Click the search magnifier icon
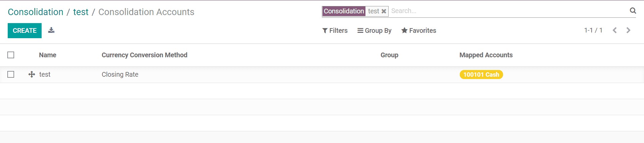Viewport: 644px width, 143px height. [633, 11]
